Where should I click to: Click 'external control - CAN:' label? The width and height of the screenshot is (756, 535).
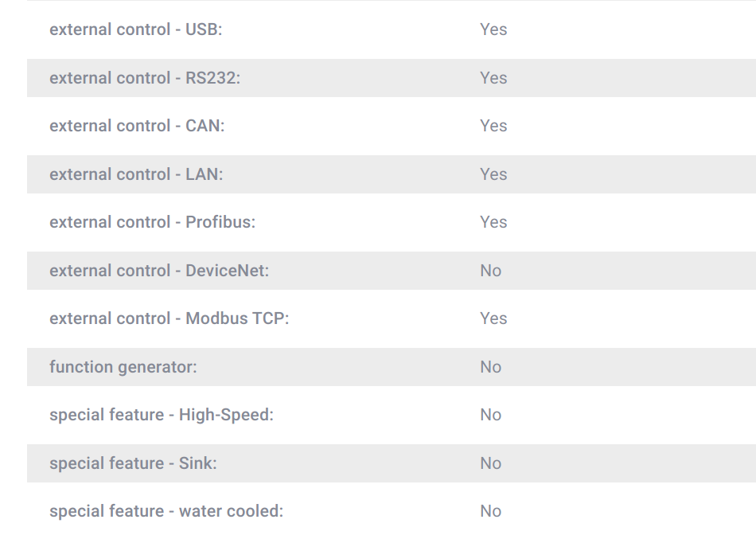[137, 126]
